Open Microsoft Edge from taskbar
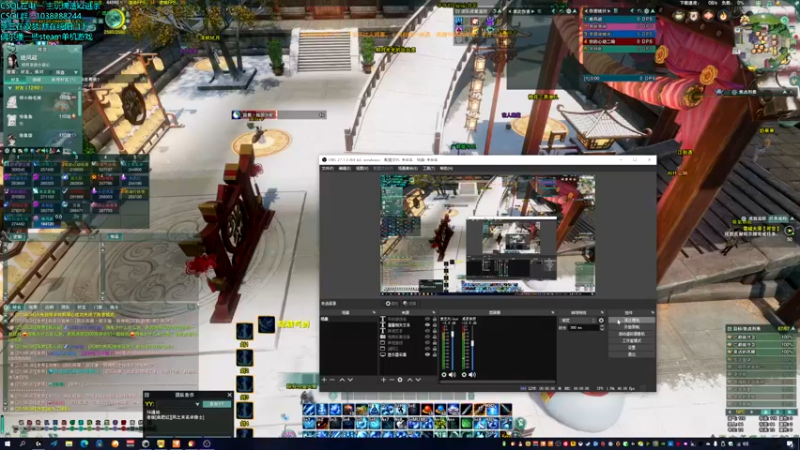Screen dimensions: 800x450 (x=84, y=444)
